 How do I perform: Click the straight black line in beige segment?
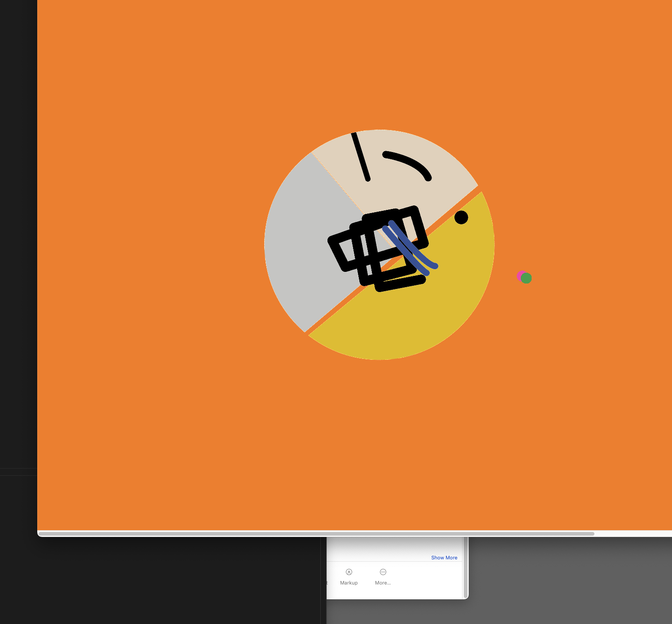pos(360,156)
